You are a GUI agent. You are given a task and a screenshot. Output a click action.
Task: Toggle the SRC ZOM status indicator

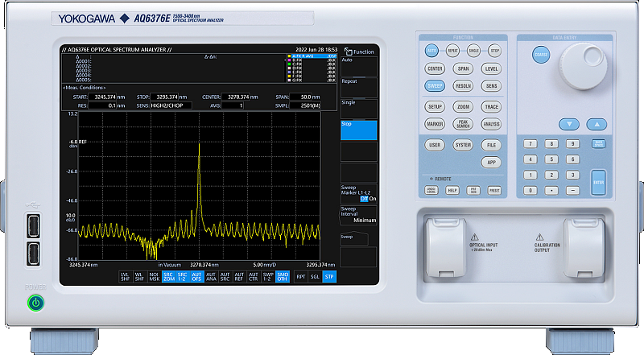coord(168,276)
